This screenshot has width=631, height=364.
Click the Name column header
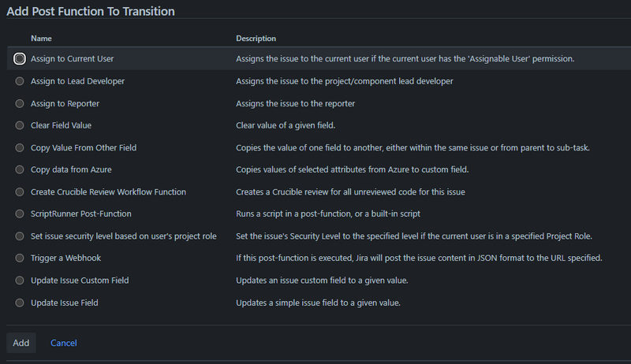tap(41, 39)
